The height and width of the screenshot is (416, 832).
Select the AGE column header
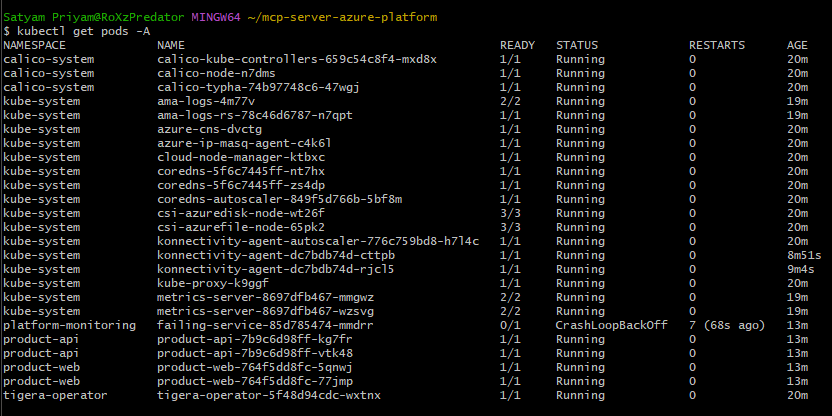tap(797, 46)
